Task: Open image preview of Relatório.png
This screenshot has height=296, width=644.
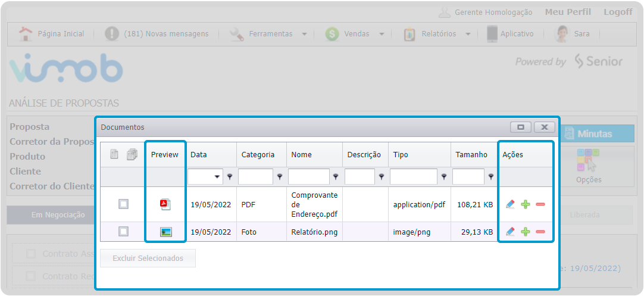Action: point(166,232)
